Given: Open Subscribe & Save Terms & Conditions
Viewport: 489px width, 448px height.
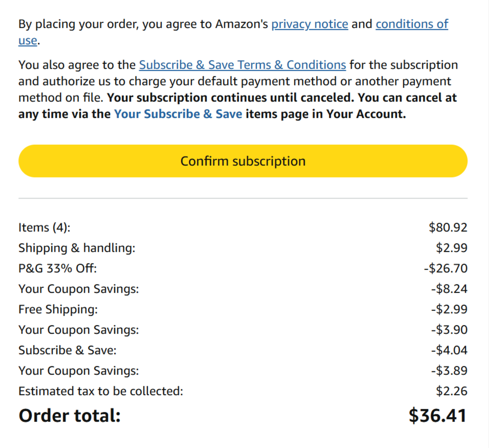Looking at the screenshot, I should click(x=242, y=65).
